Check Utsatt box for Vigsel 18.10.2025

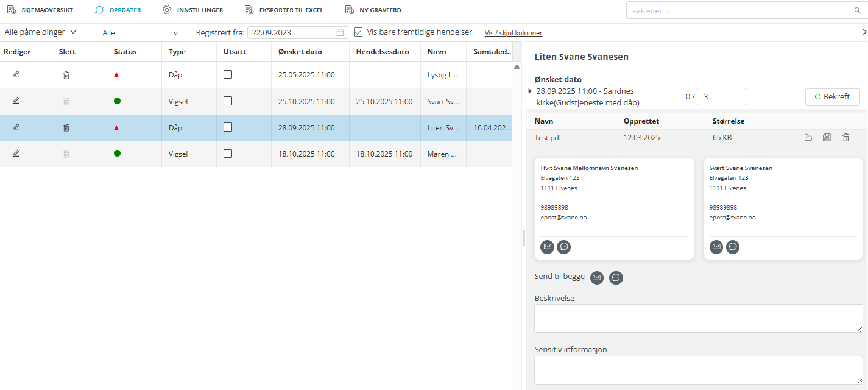point(228,154)
